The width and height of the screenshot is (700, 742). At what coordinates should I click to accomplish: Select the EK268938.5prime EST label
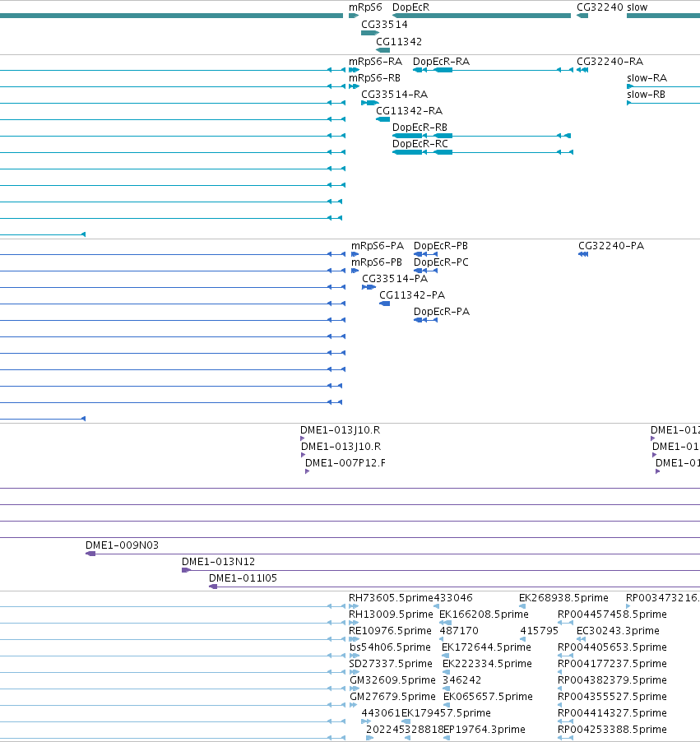[x=563, y=598]
